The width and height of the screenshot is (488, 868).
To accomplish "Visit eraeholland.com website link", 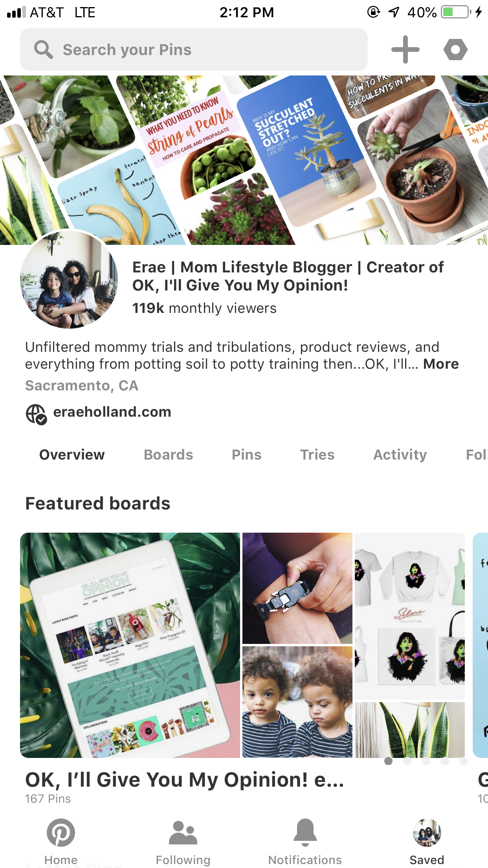I will (x=112, y=412).
